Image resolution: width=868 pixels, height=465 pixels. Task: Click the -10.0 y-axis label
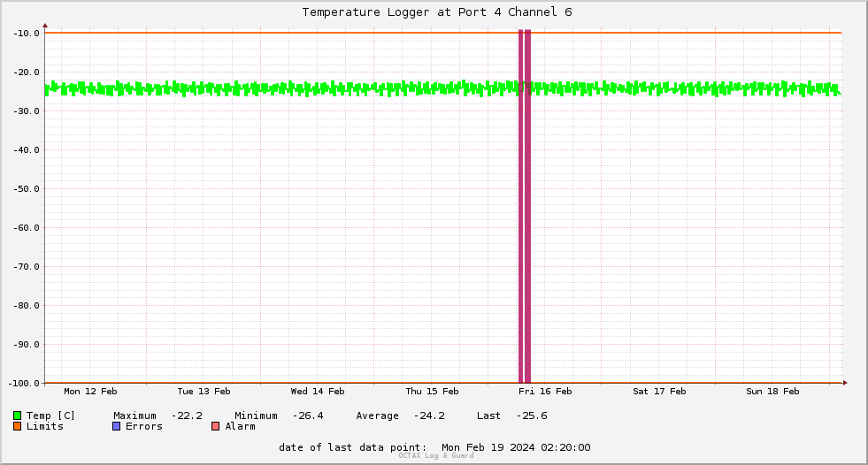tap(27, 34)
